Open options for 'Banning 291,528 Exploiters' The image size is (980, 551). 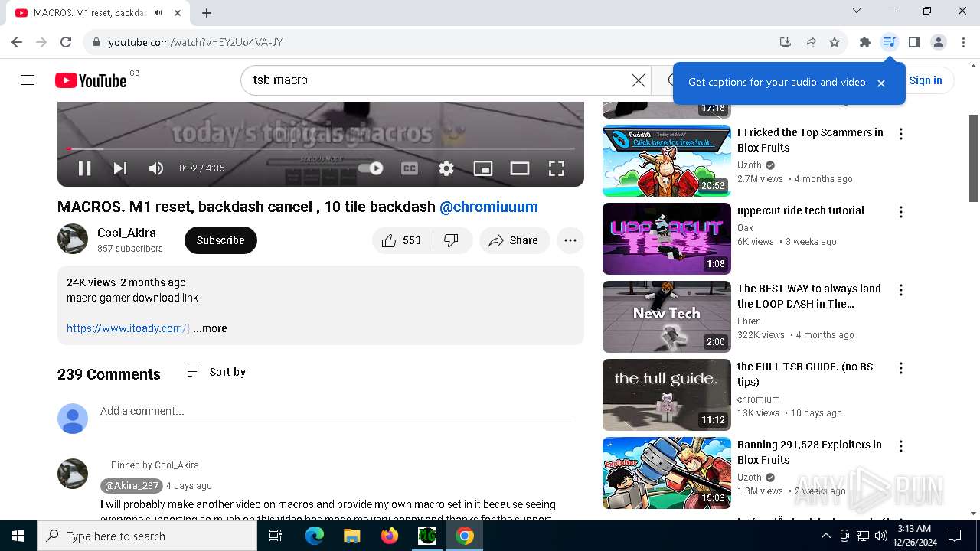(x=901, y=446)
